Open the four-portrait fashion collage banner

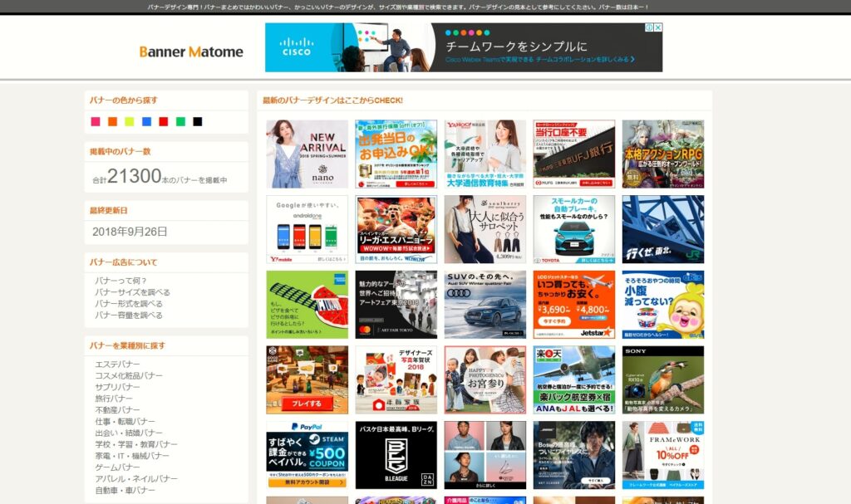click(485, 455)
